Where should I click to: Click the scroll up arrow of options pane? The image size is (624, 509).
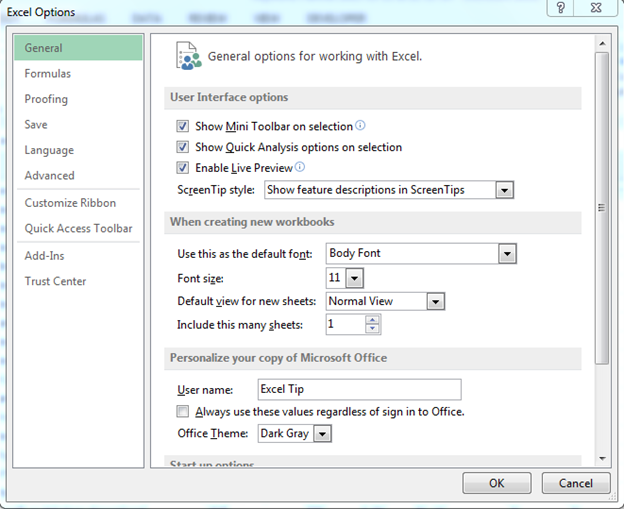pyautogui.click(x=602, y=43)
